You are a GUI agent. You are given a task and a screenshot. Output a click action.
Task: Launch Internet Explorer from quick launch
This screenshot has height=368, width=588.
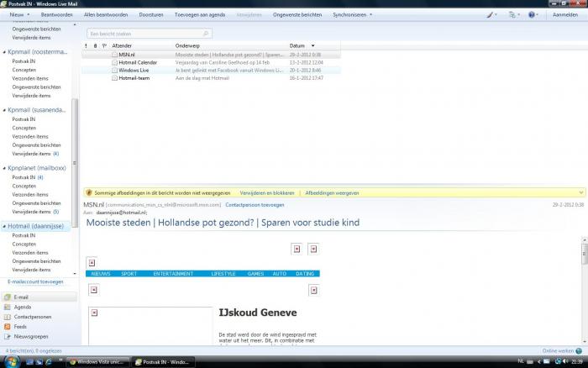(49, 362)
